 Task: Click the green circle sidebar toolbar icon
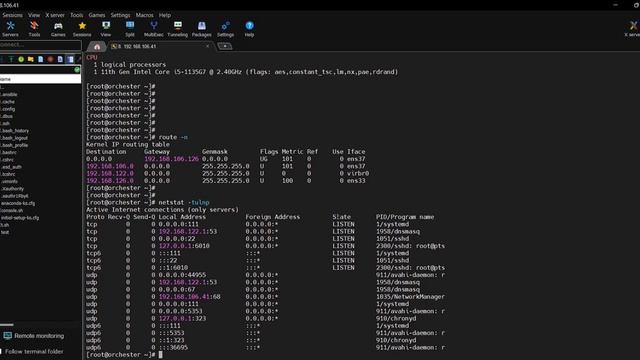(x=21, y=59)
